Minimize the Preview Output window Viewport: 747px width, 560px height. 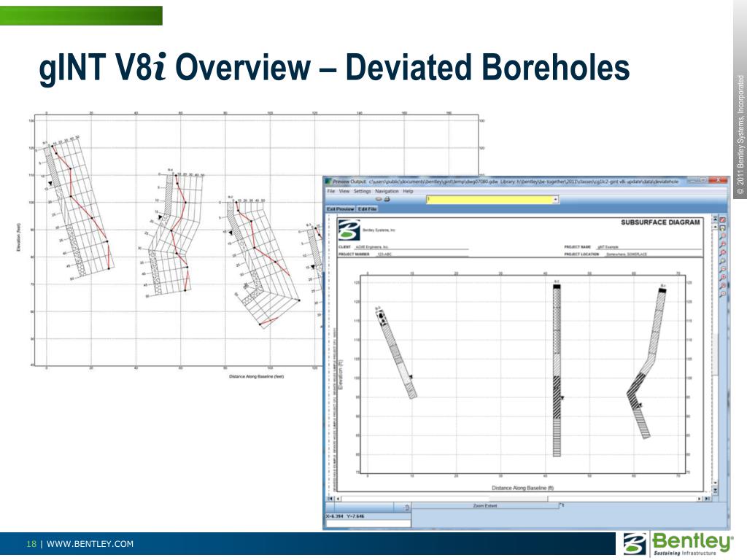(692, 181)
